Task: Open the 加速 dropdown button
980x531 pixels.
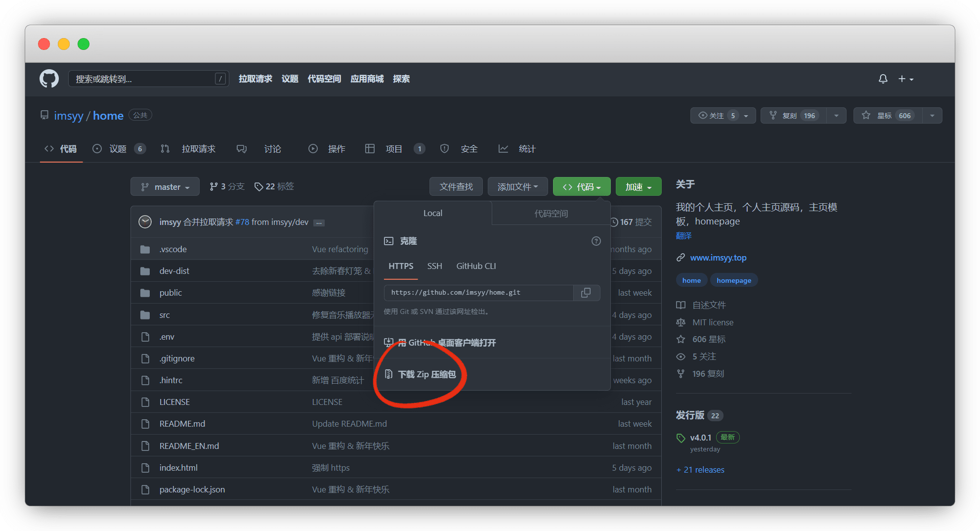Action: 638,187
